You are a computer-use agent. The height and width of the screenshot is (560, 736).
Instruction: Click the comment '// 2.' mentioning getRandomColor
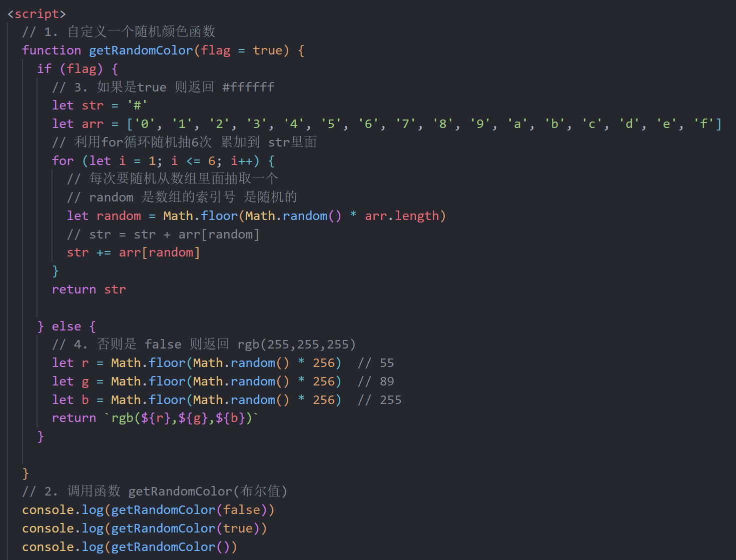pos(155,491)
